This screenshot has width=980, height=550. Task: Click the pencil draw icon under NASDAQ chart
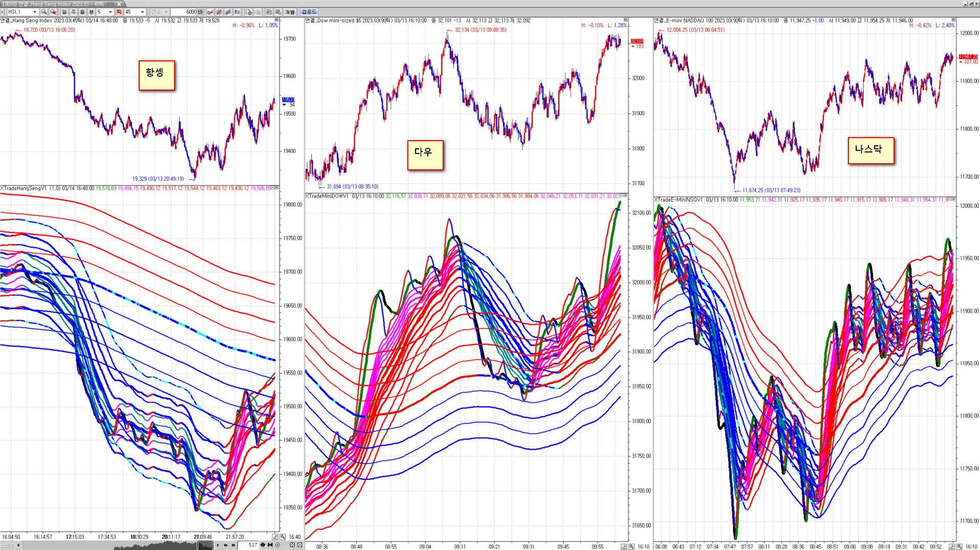click(x=951, y=547)
